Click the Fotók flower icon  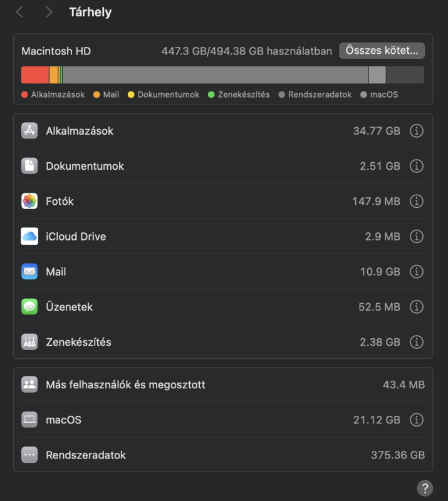tap(29, 201)
